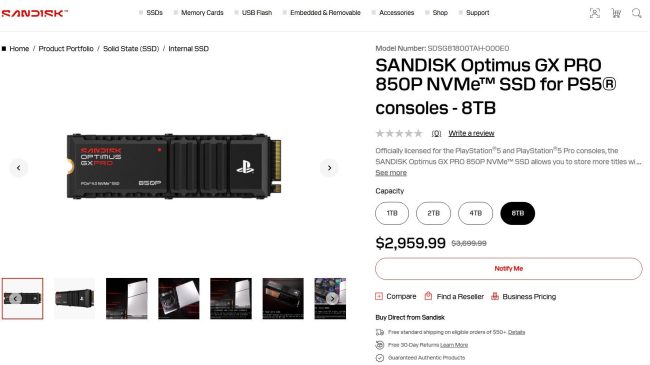Screen dimensions: 650x365
Task: Open the Accessories menu item
Action: (x=393, y=13)
